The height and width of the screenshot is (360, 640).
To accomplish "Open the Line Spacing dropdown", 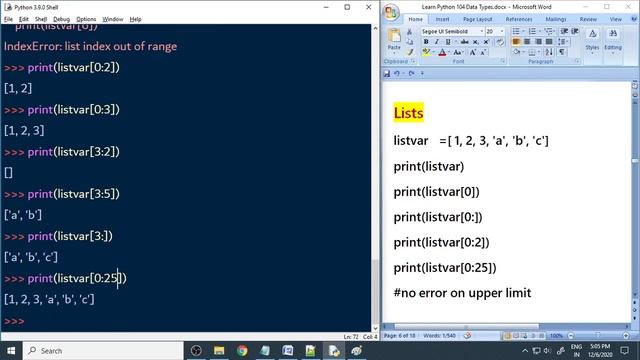I will pyautogui.click(x=563, y=42).
